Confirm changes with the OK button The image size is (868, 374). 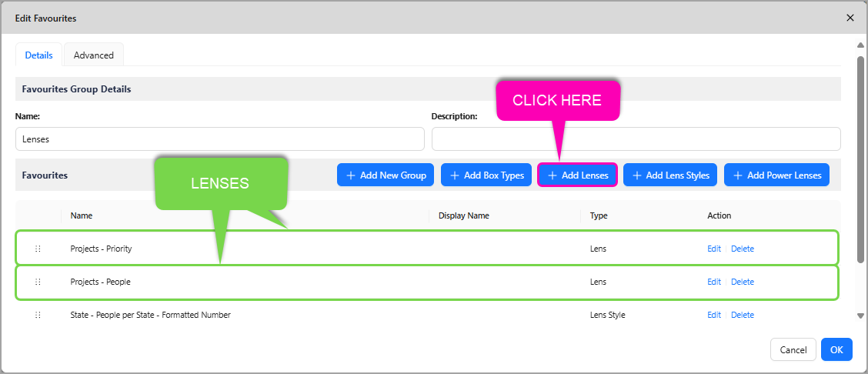pos(836,349)
